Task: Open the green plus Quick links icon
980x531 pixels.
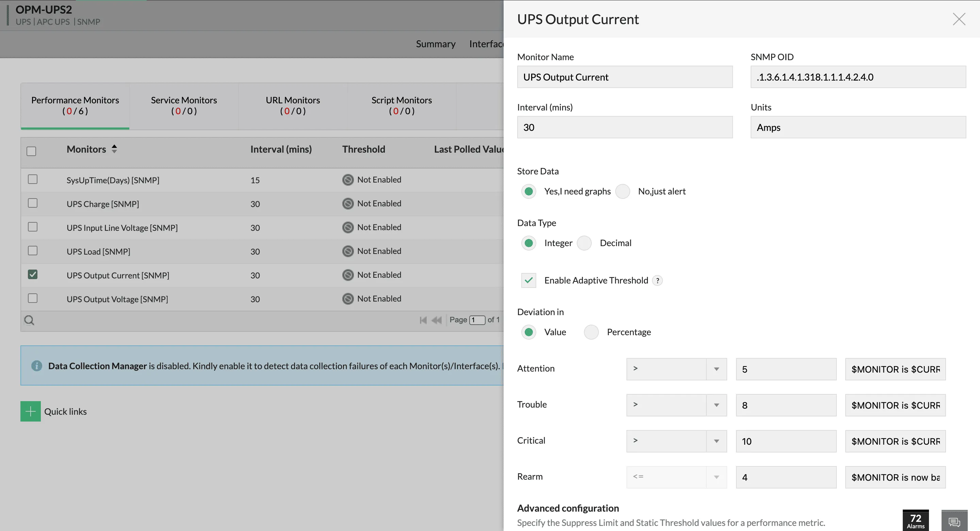Action: point(30,411)
